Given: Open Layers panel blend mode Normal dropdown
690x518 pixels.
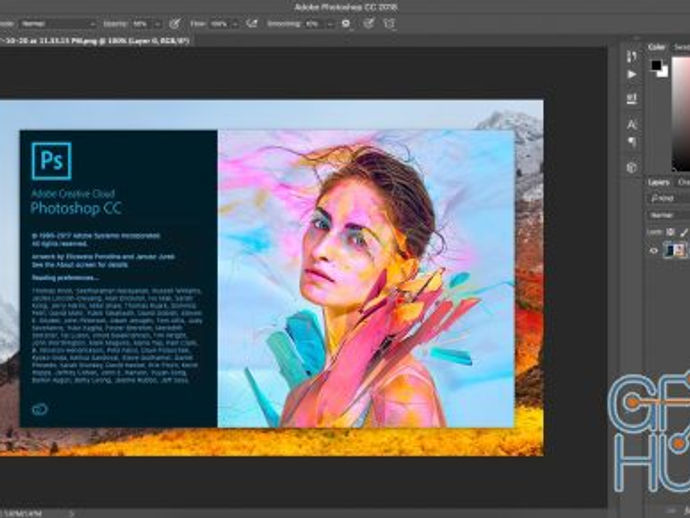Looking at the screenshot, I should point(669,216).
